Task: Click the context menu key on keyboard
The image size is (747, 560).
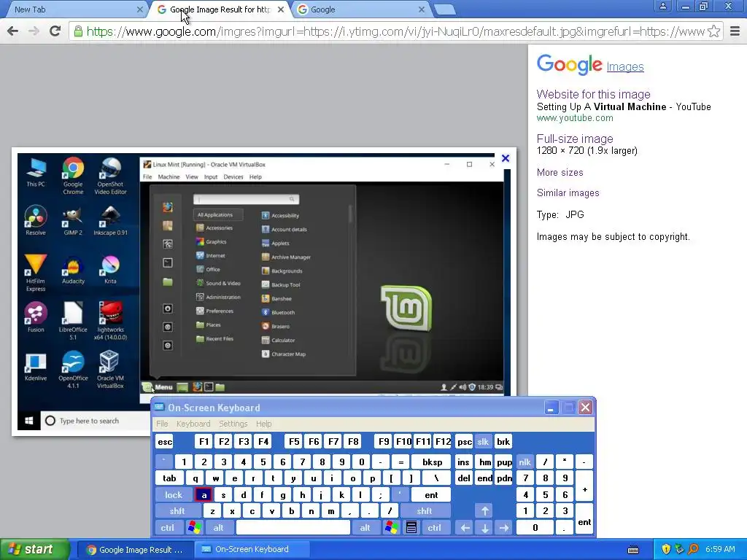Action: tap(411, 528)
